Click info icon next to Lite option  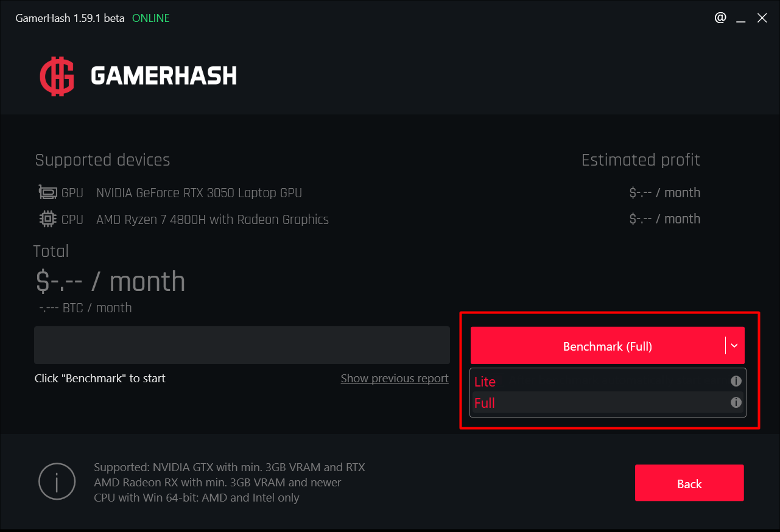[736, 382]
